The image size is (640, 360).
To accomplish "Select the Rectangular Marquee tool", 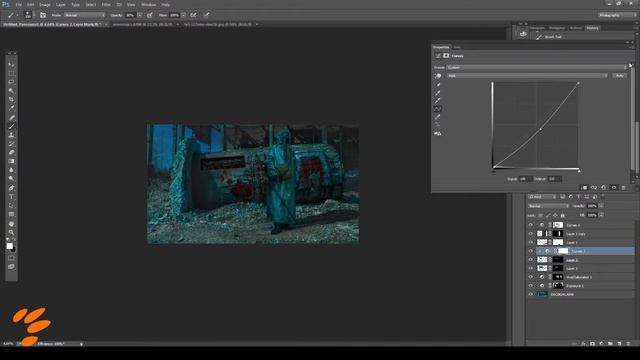I will 11,73.
